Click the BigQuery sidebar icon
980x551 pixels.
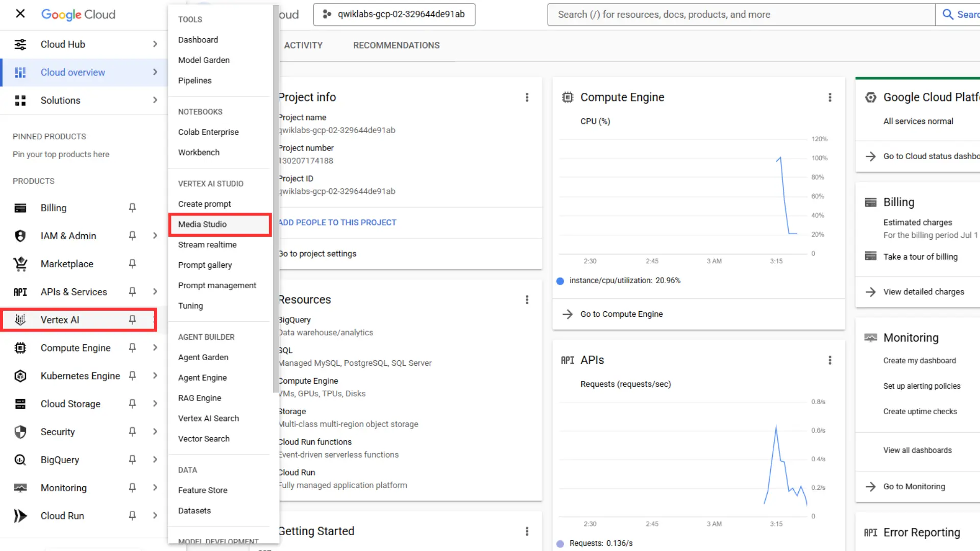20,460
